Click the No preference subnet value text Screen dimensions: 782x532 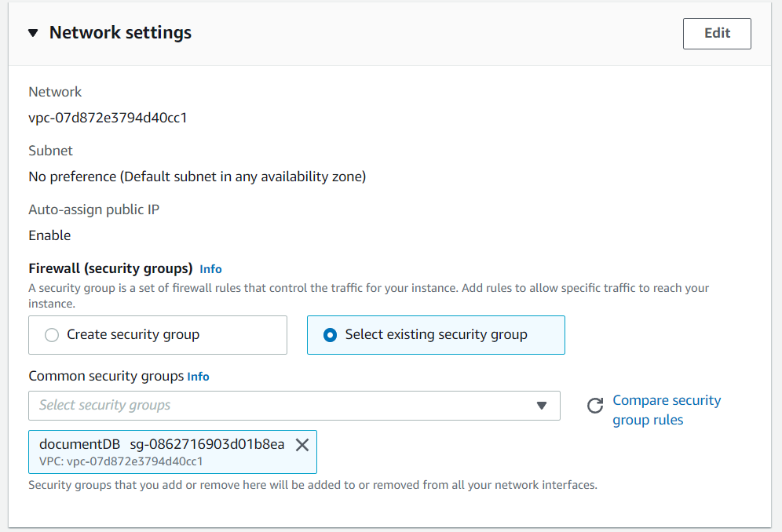point(197,177)
